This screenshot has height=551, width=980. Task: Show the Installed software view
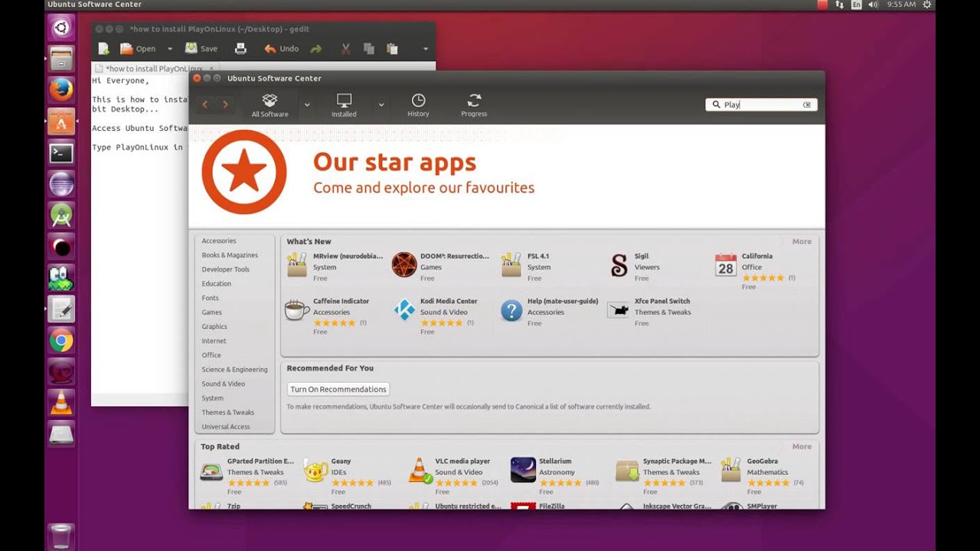coord(344,105)
